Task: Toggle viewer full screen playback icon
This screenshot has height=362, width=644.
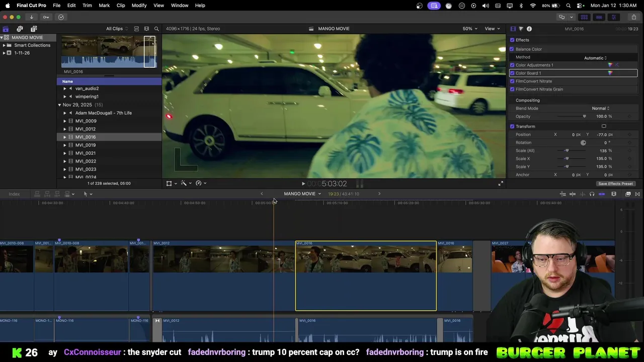Action: [501, 184]
